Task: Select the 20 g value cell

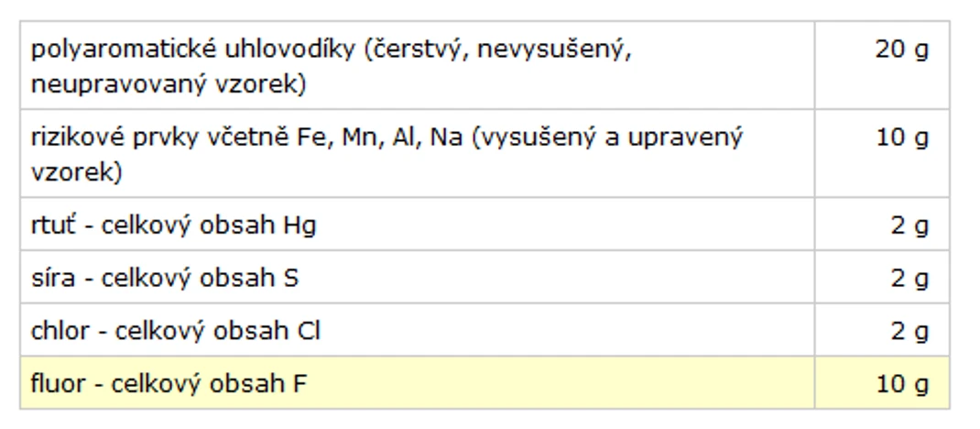Action: point(901,49)
